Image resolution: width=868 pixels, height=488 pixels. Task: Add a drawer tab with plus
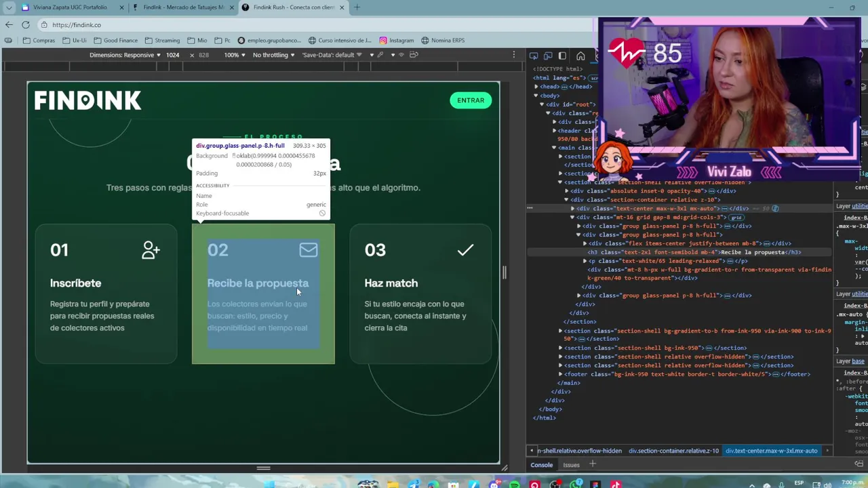592,464
